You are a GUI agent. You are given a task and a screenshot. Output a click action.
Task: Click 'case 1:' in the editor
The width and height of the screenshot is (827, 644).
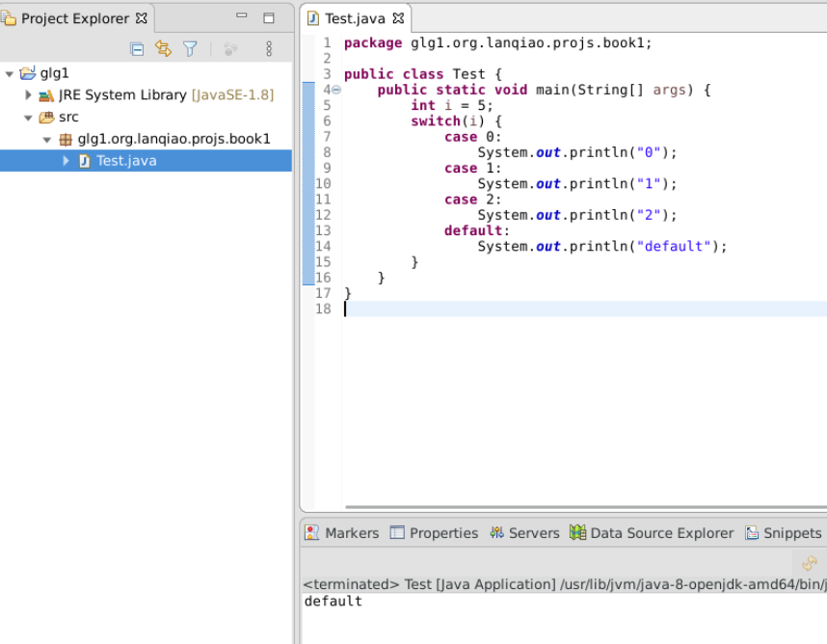coord(472,169)
